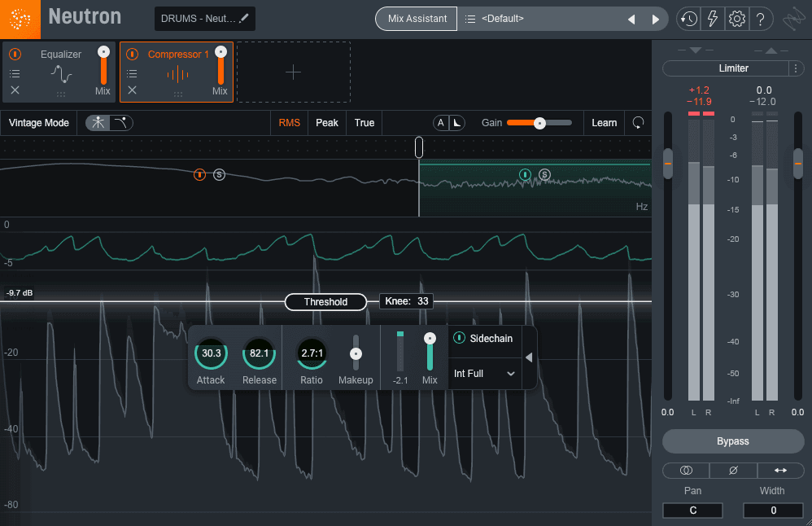This screenshot has height=526, width=812.
Task: Toggle the Compressor 1 module power button
Action: click(132, 54)
